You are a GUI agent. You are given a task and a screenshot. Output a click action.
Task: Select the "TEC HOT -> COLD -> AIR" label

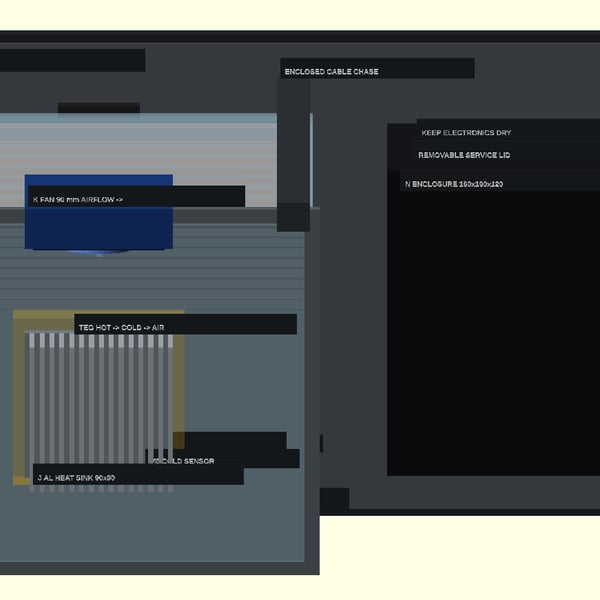[x=186, y=324]
